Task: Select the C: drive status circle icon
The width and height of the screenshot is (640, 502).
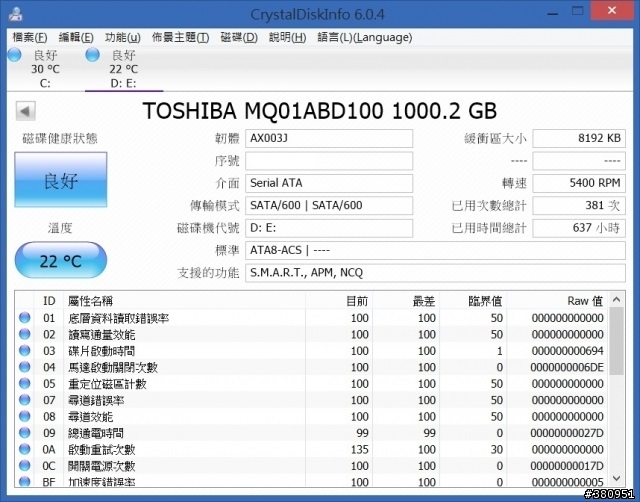Action: [15, 55]
